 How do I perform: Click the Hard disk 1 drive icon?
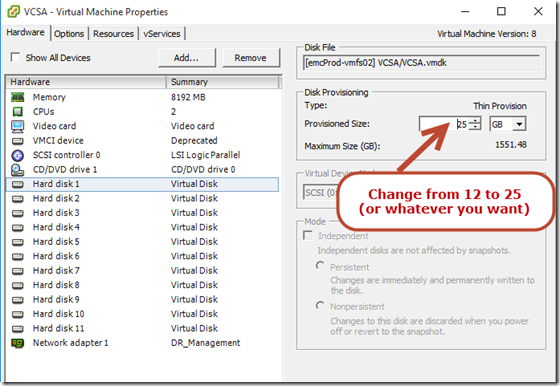tap(18, 184)
